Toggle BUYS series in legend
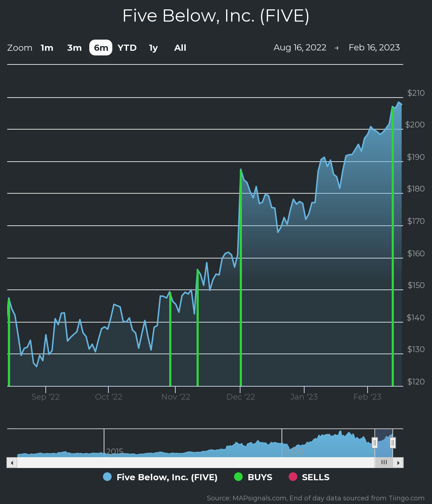This screenshot has width=432, height=504. click(253, 477)
